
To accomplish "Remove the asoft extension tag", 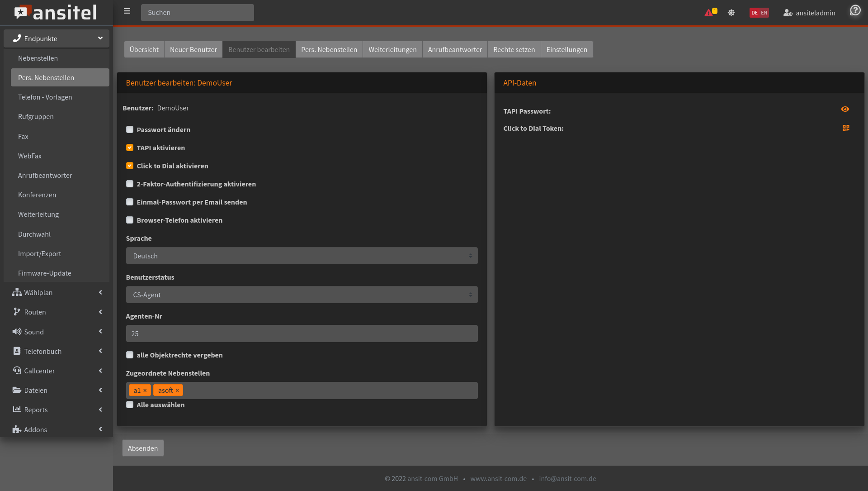I will 177,391.
